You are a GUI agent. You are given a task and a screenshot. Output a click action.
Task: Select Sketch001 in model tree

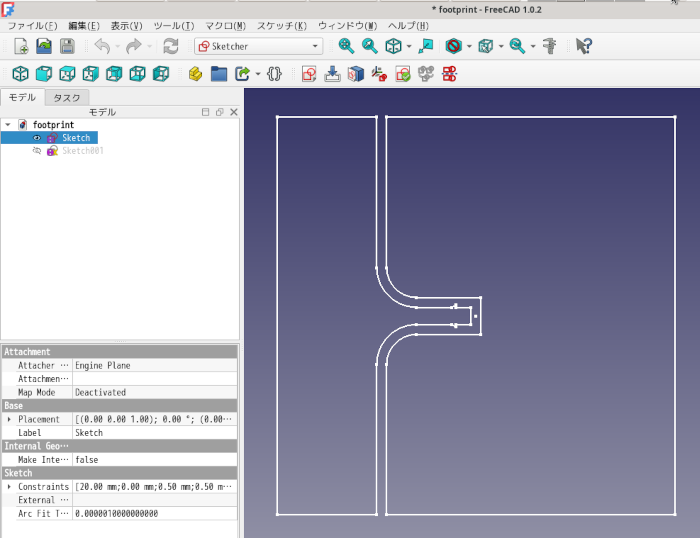(83, 151)
